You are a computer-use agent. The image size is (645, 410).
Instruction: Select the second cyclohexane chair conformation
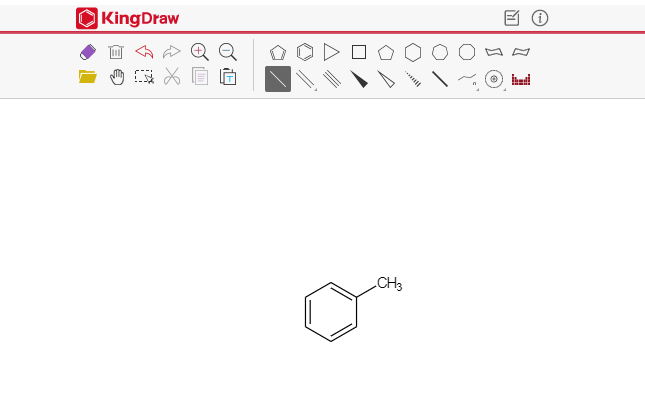coord(521,52)
